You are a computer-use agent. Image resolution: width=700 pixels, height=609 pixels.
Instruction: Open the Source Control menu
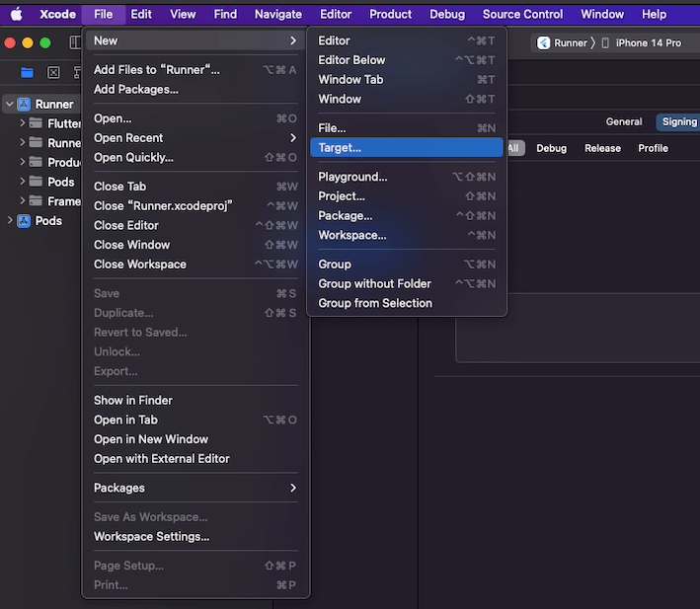522,14
